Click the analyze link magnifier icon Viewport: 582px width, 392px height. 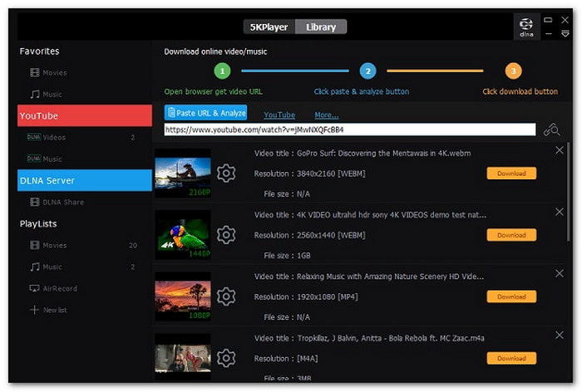pos(551,130)
